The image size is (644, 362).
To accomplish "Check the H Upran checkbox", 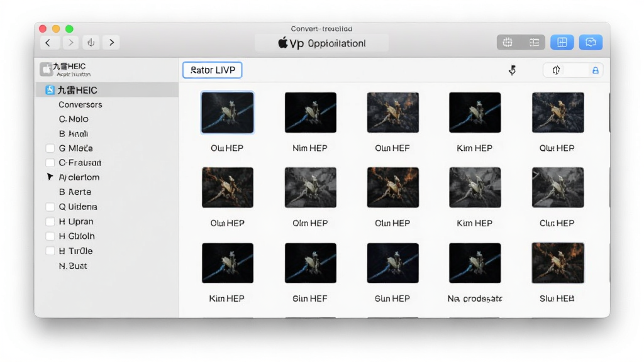I will (x=50, y=222).
